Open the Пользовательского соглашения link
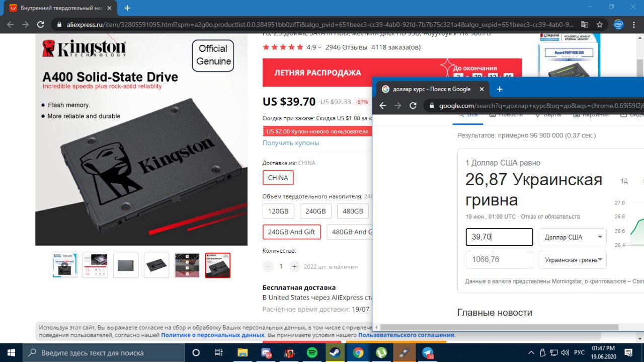The image size is (644, 362). pos(406,335)
